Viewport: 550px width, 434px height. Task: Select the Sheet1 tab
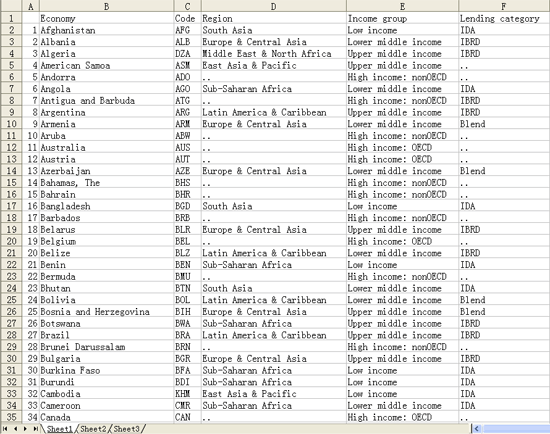click(x=59, y=429)
